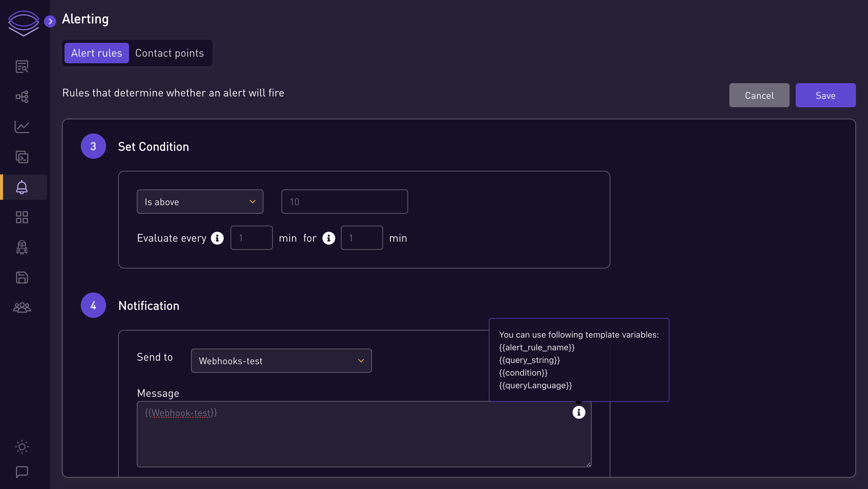Screen dimensions: 868x489
Task: Click the message textarea resize handle
Action: click(588, 464)
